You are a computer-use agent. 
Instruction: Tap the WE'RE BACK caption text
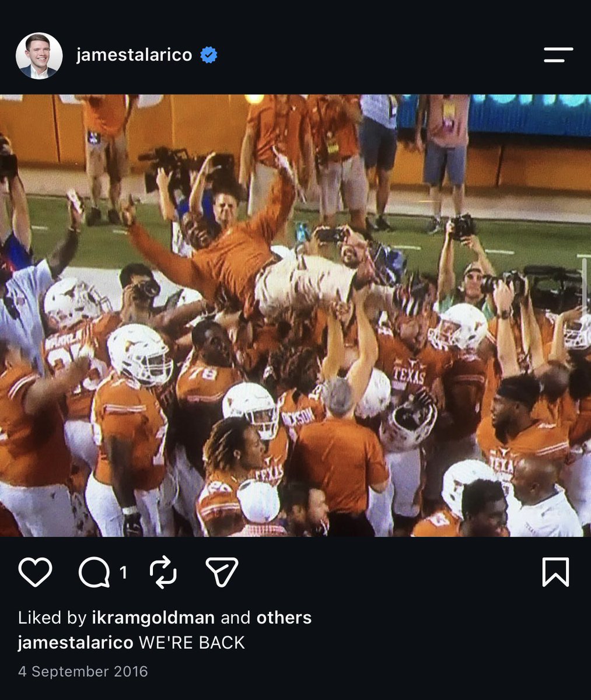coord(191,642)
